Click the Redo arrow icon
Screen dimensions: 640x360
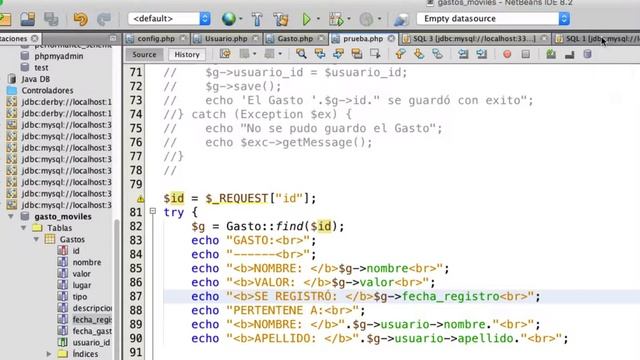[x=104, y=19]
